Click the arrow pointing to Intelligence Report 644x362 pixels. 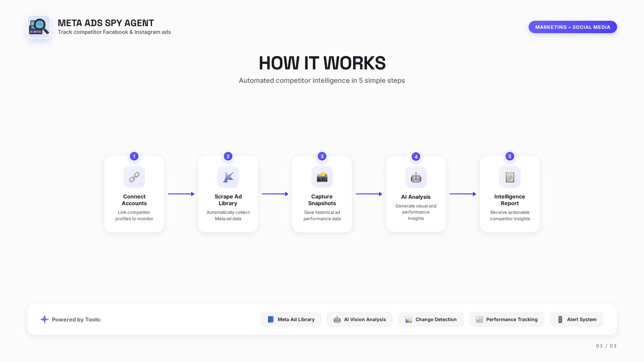tap(463, 194)
